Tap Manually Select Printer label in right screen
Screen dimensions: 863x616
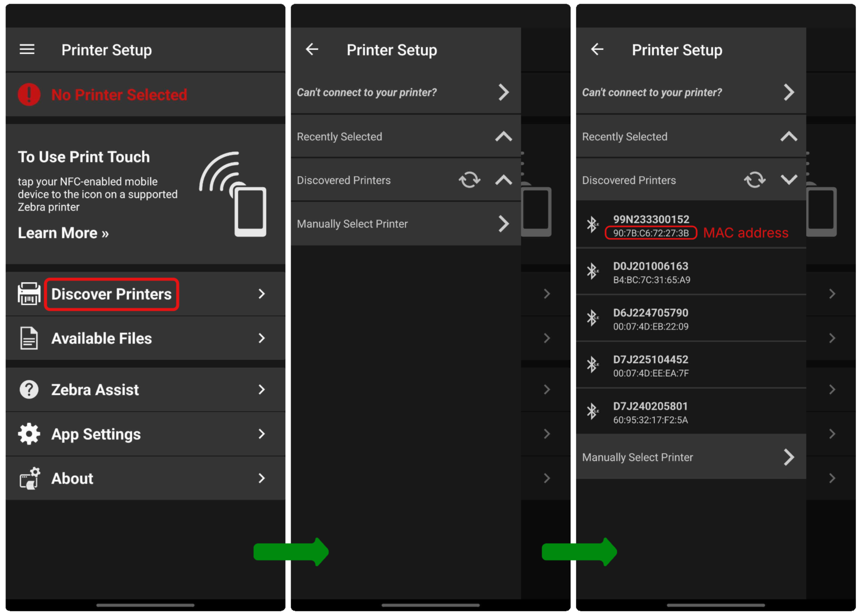(x=637, y=457)
